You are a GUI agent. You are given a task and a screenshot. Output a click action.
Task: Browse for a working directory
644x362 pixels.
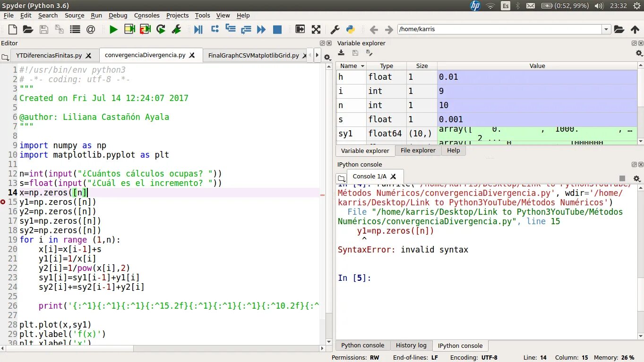(619, 29)
